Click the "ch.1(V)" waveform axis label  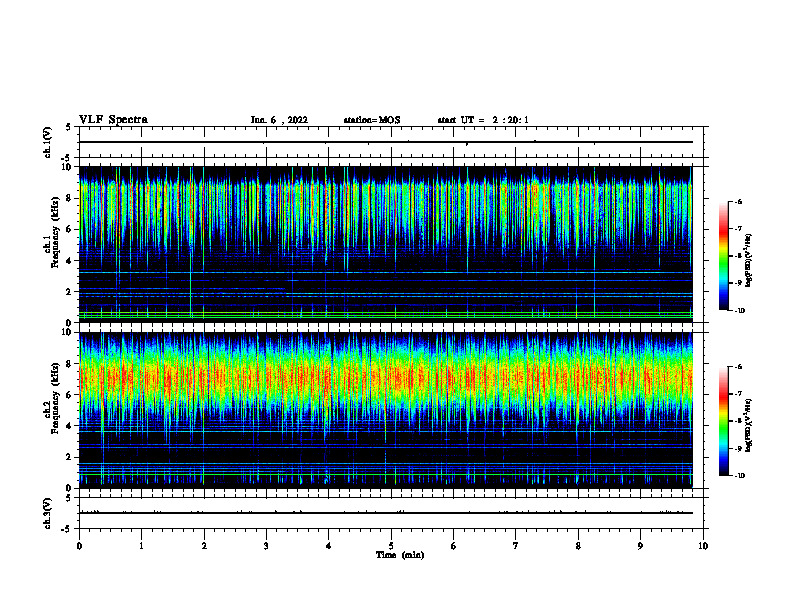[47, 142]
